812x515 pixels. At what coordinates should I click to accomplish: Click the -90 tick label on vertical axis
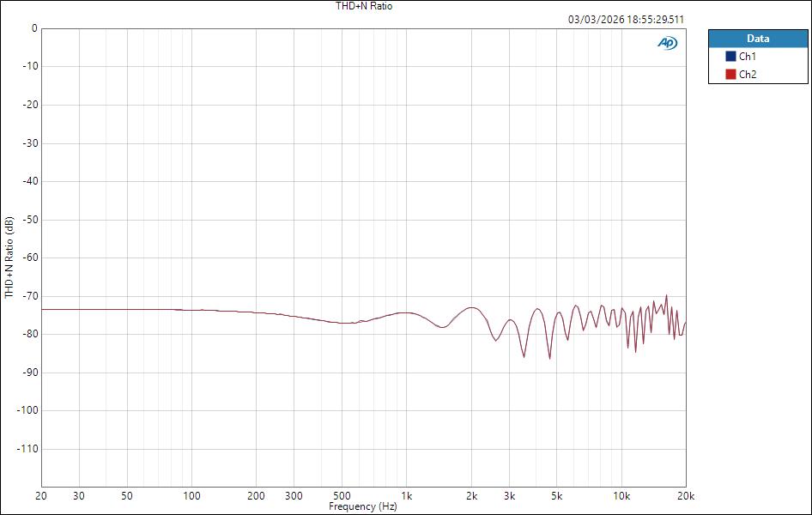[30, 373]
